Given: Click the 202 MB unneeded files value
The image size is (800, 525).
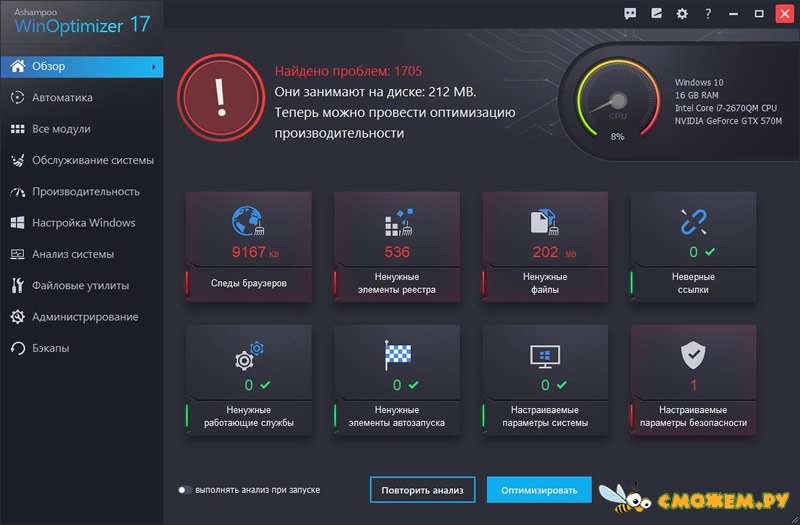Looking at the screenshot, I should (554, 252).
